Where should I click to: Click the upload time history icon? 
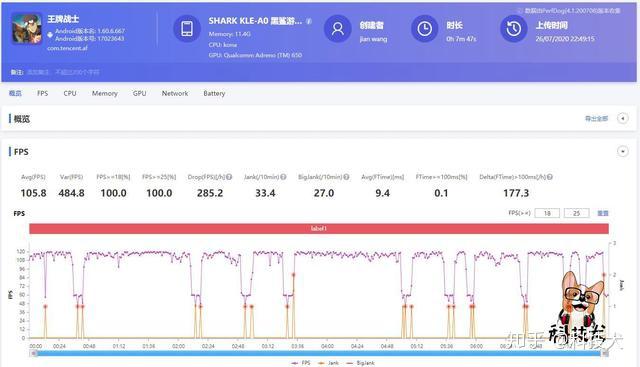[x=513, y=29]
